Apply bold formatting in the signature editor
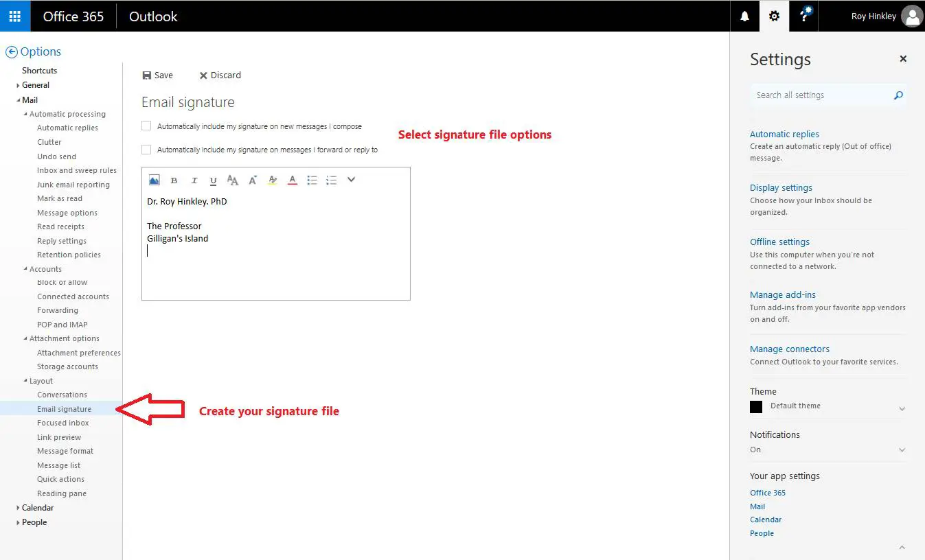Image resolution: width=925 pixels, height=560 pixels. click(174, 180)
